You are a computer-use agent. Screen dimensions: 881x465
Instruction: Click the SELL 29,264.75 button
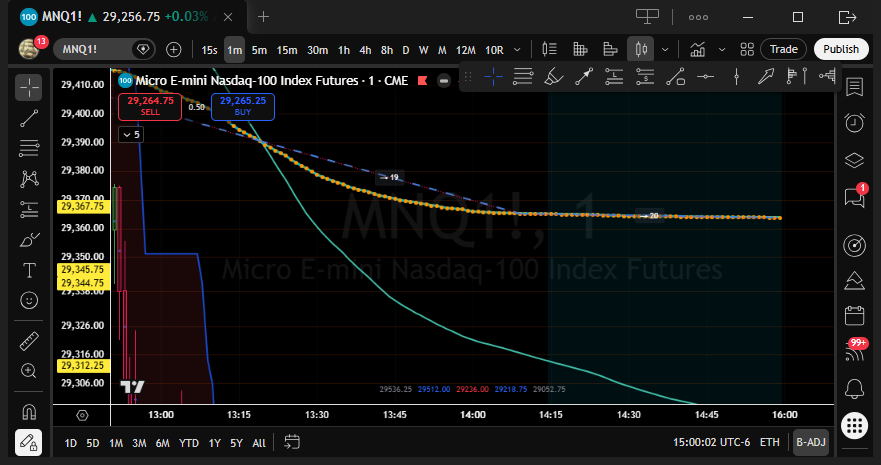click(150, 106)
